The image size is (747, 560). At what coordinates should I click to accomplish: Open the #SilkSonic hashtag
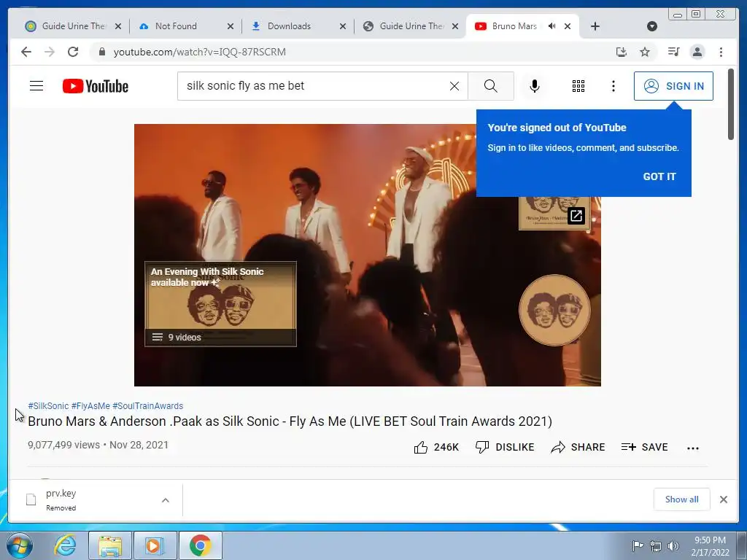click(48, 406)
